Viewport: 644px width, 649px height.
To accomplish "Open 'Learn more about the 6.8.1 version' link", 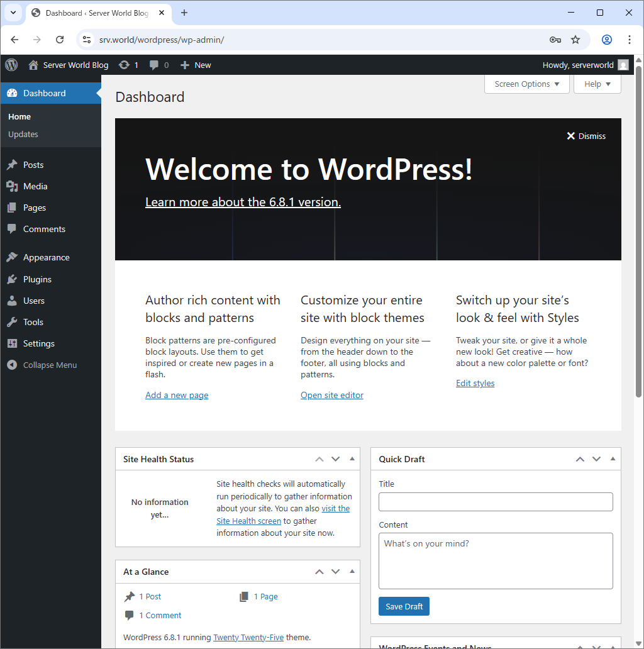I will [243, 202].
